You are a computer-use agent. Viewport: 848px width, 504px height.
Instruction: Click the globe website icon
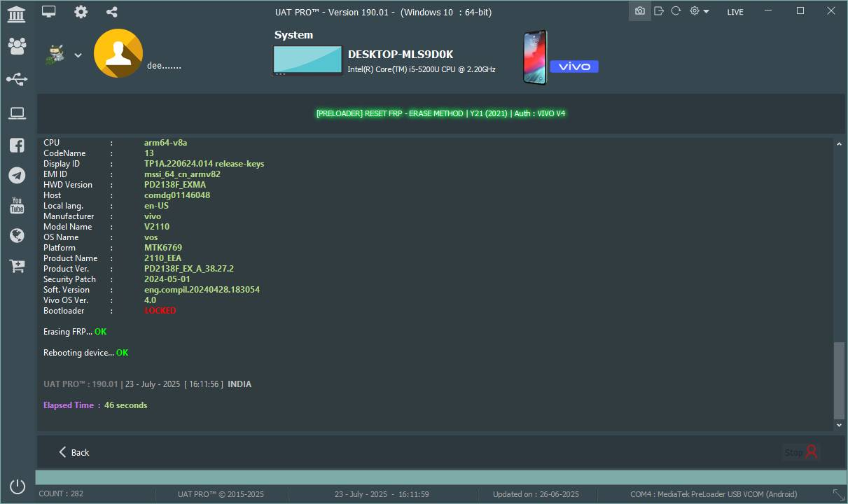point(17,236)
